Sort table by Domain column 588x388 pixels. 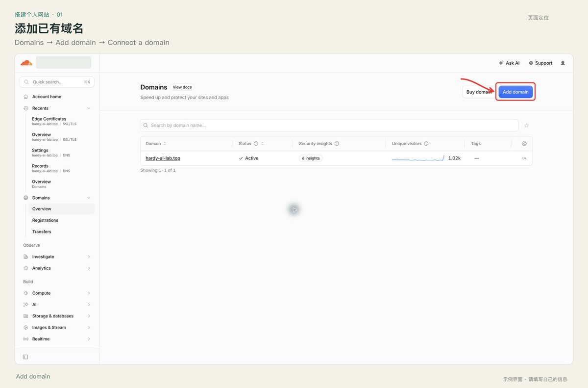click(x=165, y=144)
